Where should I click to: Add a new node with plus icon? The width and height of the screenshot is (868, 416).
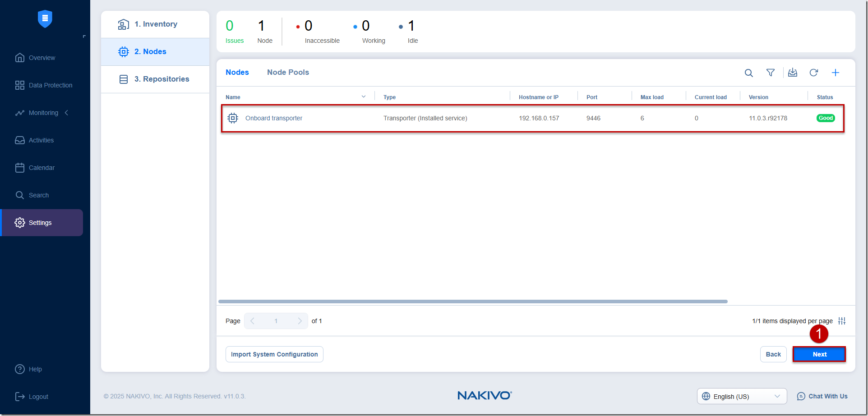click(836, 73)
